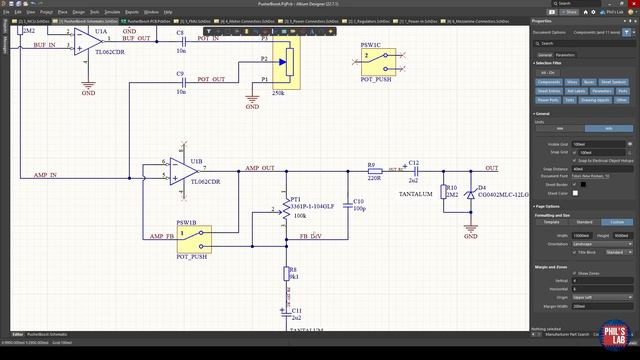Choose Template formatting option
This screenshot has height=360, width=640.
pyautogui.click(x=551, y=222)
